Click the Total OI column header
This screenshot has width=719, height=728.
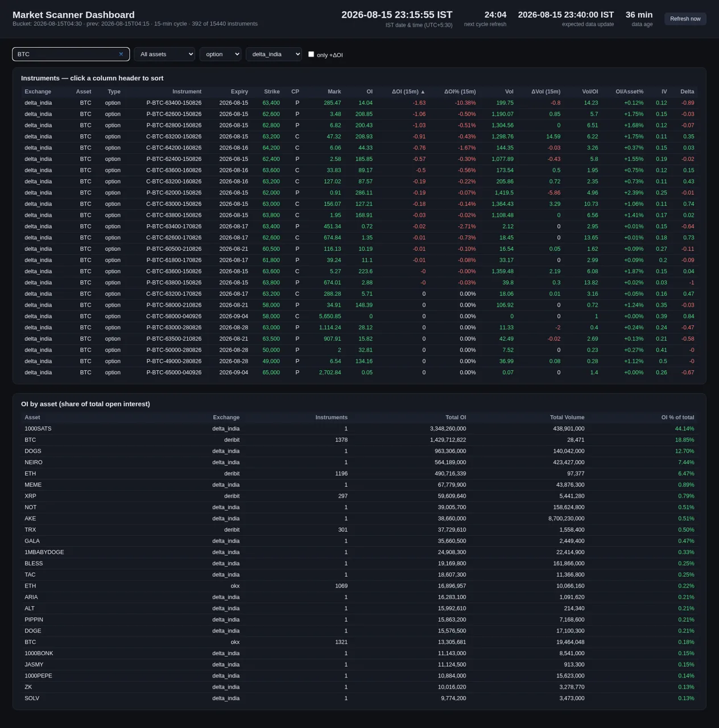coord(456,417)
